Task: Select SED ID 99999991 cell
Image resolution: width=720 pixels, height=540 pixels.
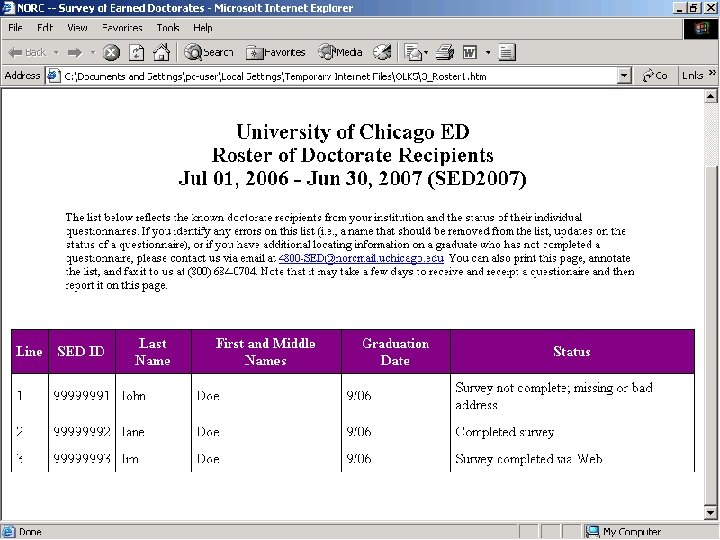Action: click(81, 395)
